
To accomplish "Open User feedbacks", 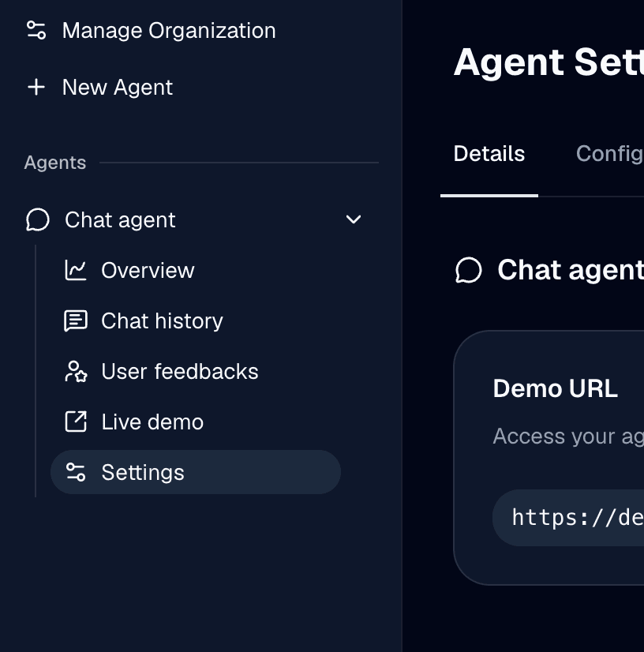I will pos(180,371).
